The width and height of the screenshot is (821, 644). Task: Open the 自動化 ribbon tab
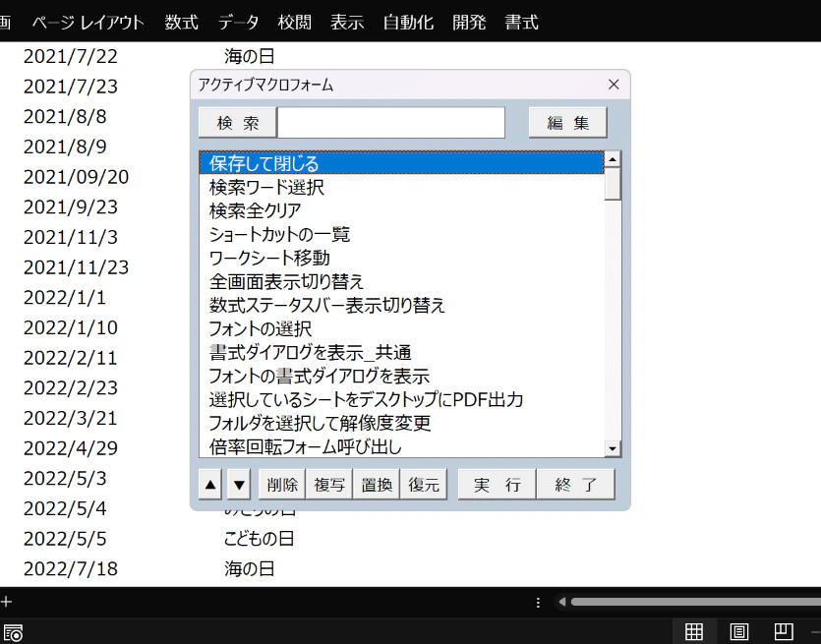pyautogui.click(x=408, y=23)
